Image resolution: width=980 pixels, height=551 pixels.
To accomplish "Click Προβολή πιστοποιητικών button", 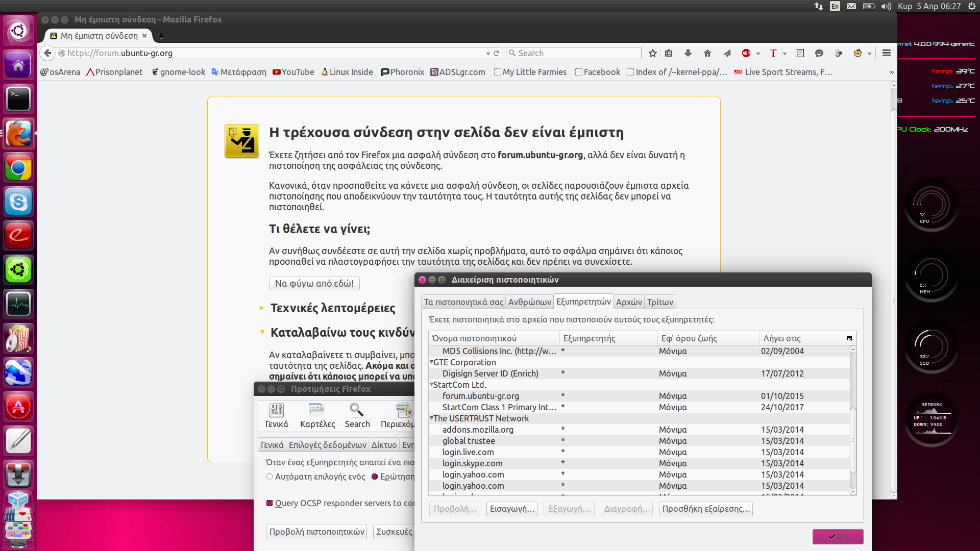I will (x=317, y=532).
